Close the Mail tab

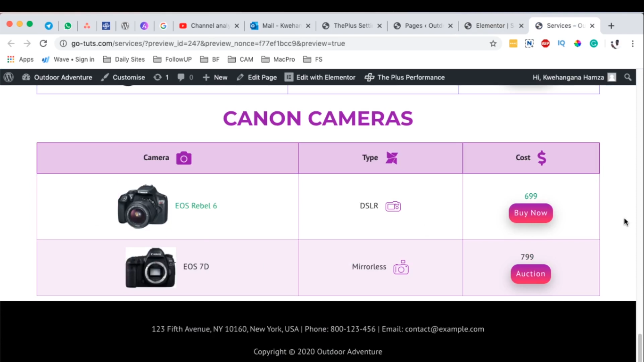click(308, 26)
